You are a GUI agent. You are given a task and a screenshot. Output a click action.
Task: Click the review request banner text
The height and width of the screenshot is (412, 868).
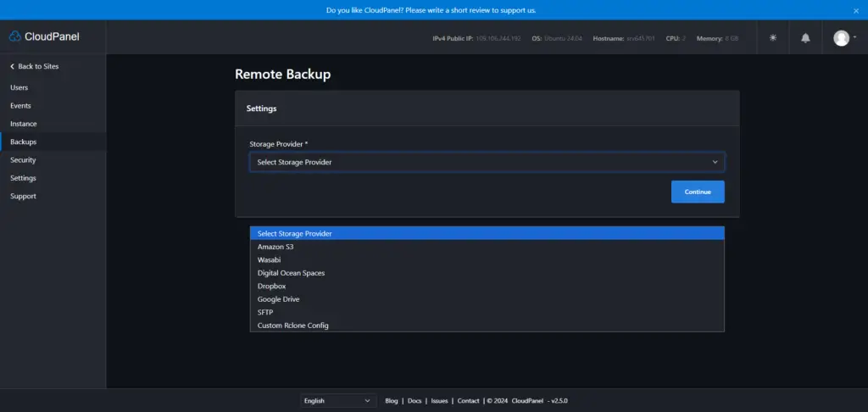point(431,10)
